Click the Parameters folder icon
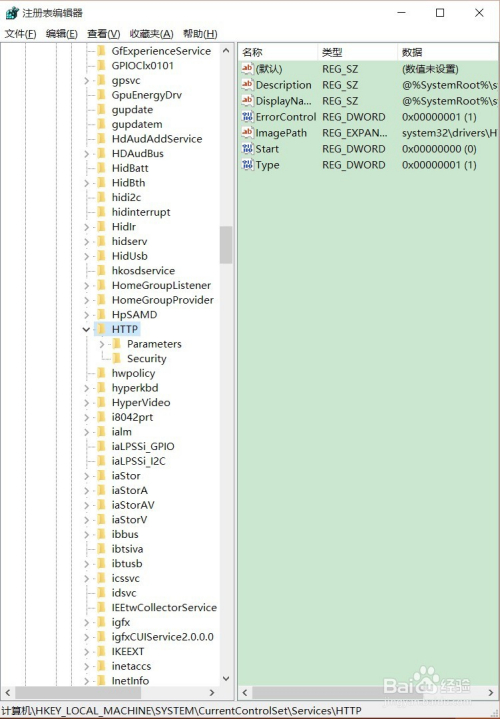The height and width of the screenshot is (719, 500). point(117,343)
